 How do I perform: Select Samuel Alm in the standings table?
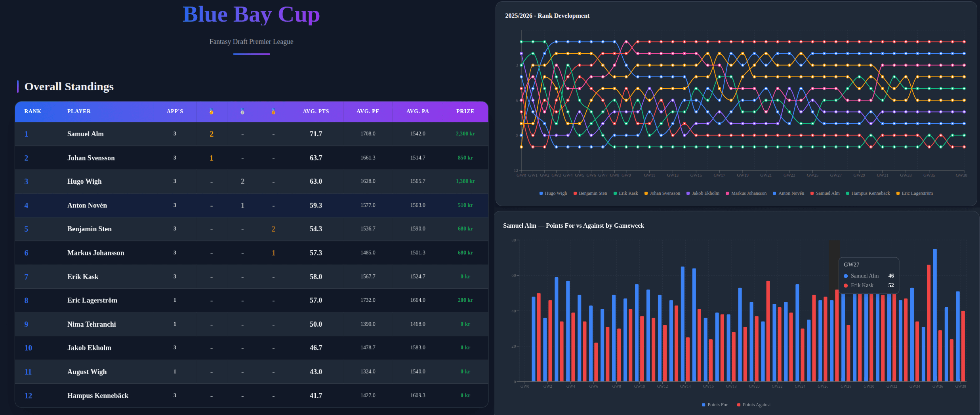(x=86, y=134)
